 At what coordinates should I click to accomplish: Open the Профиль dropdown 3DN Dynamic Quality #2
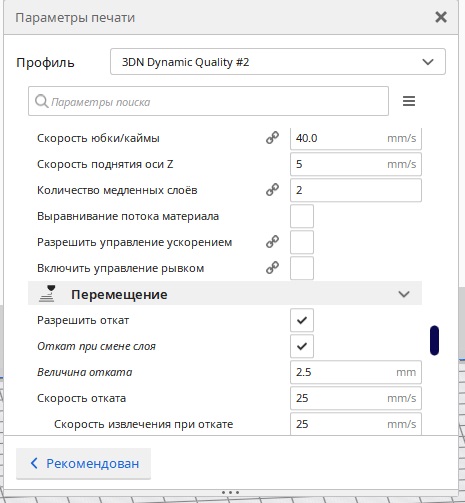(x=278, y=62)
